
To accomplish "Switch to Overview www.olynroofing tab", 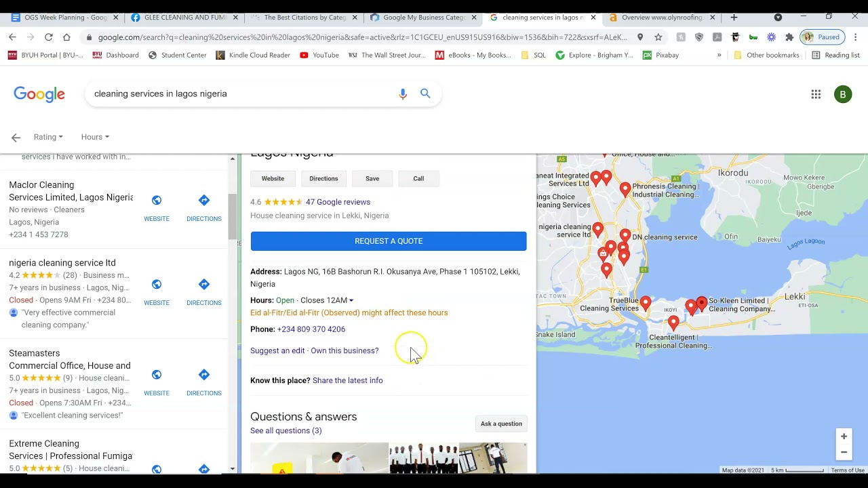I will tap(661, 17).
